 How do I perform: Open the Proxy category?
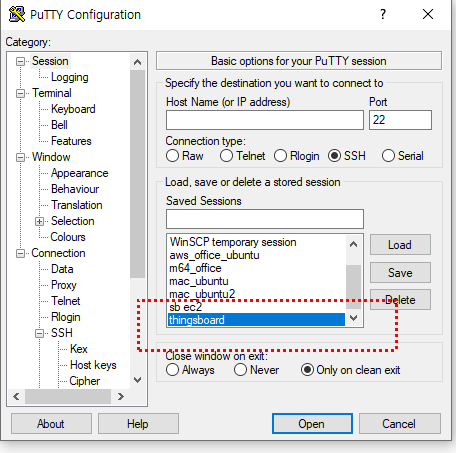(x=63, y=285)
